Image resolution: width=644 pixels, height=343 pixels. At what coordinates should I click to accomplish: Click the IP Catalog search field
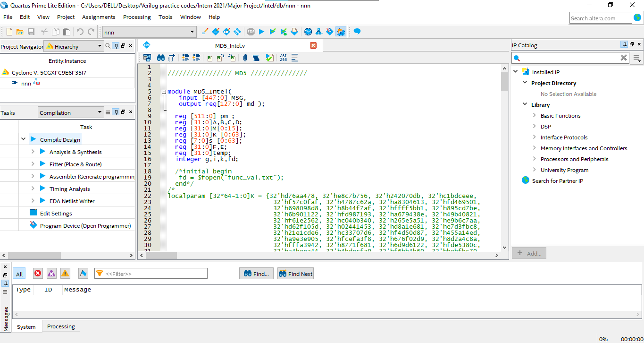tap(571, 58)
